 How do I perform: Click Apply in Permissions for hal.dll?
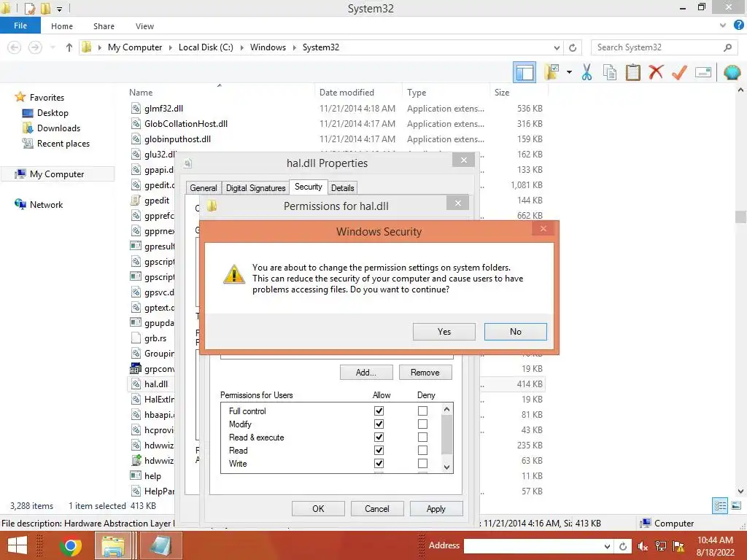(436, 508)
